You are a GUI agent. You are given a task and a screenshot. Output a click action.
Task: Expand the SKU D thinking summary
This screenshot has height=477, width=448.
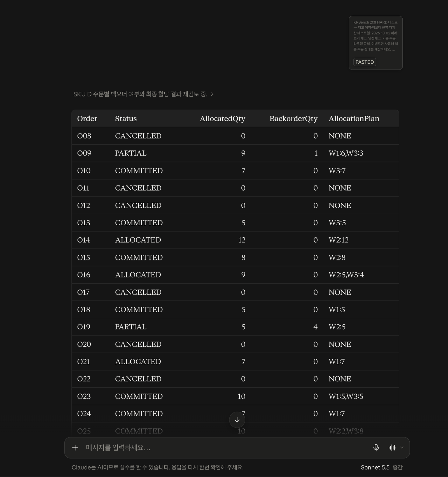143,94
